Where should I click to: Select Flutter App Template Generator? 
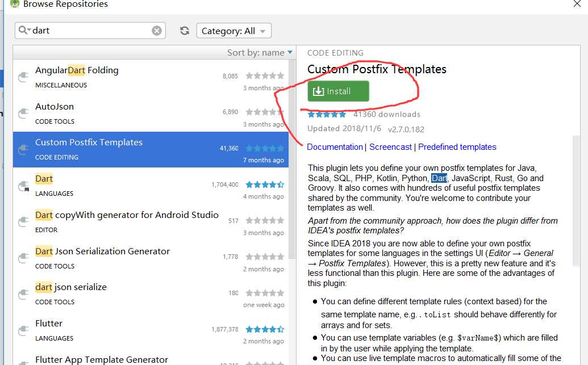[151, 358]
